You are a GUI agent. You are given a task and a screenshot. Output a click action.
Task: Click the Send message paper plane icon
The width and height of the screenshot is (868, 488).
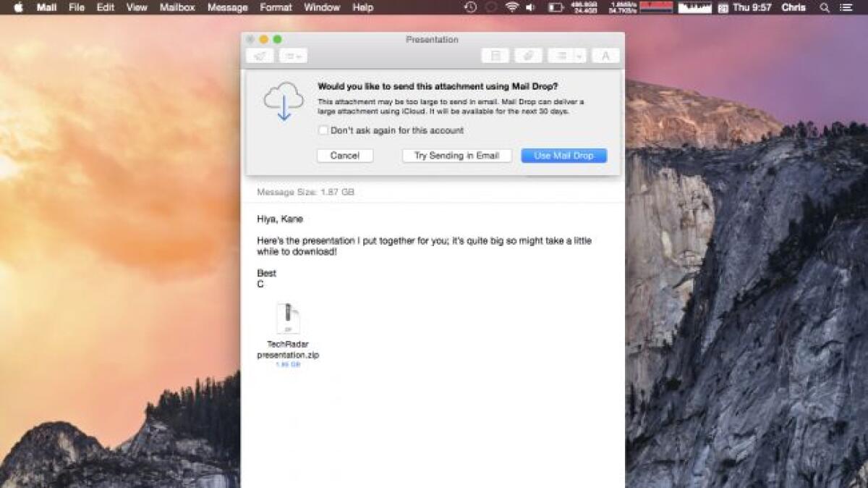click(260, 56)
